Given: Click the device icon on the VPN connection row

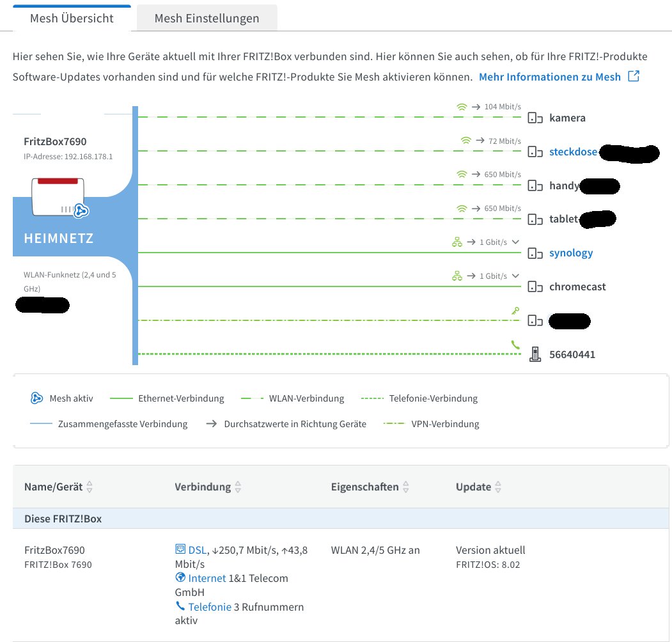Looking at the screenshot, I should coord(535,320).
